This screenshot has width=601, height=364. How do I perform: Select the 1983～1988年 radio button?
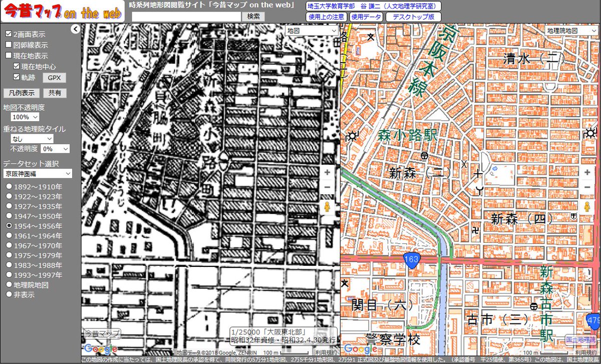click(9, 265)
